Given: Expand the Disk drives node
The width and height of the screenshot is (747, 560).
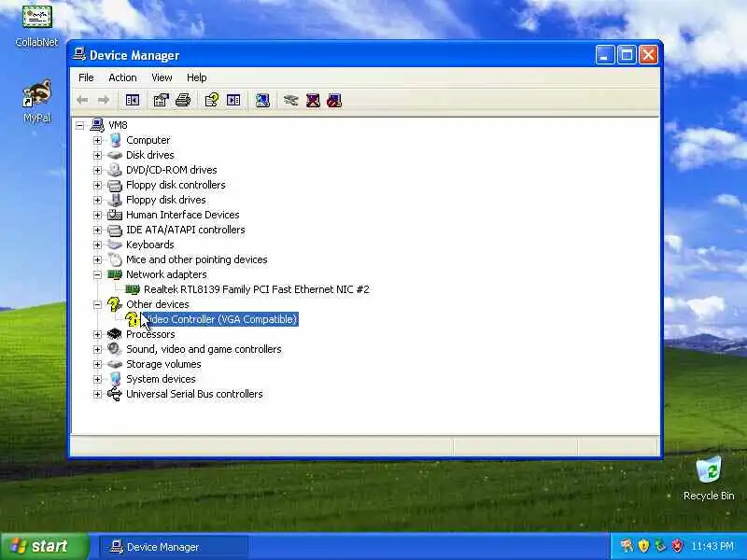Looking at the screenshot, I should 98,155.
